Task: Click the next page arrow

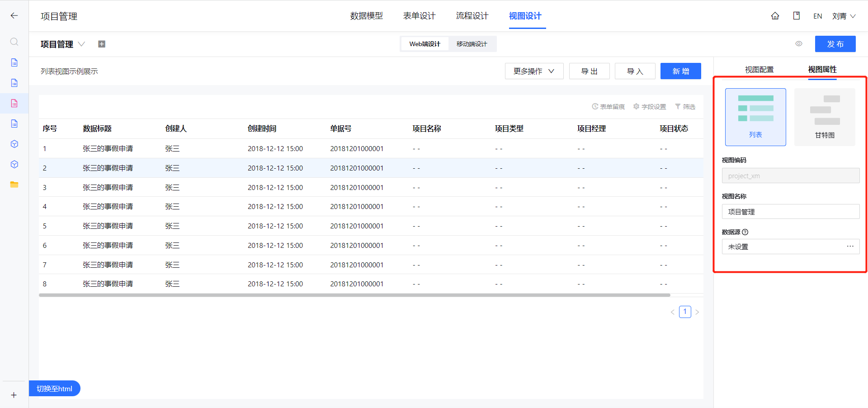Action: (x=697, y=312)
